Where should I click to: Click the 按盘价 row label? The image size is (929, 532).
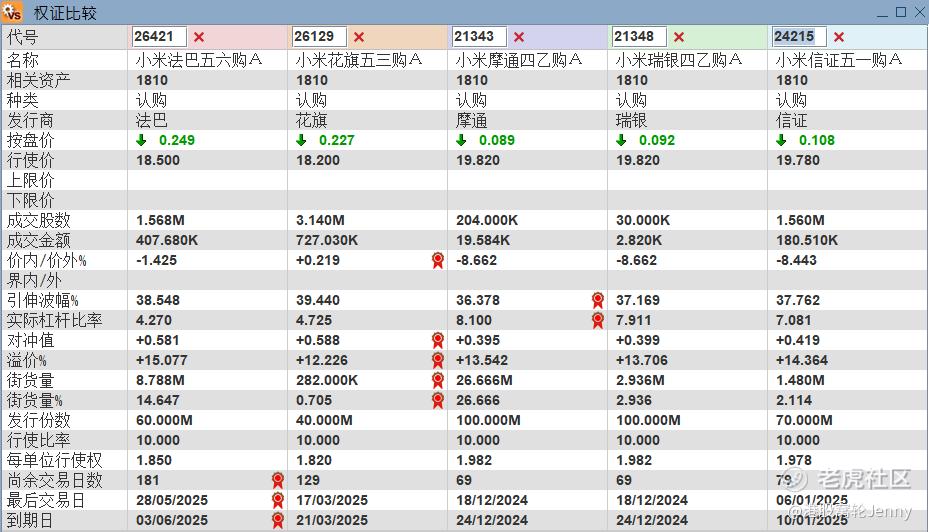30,140
